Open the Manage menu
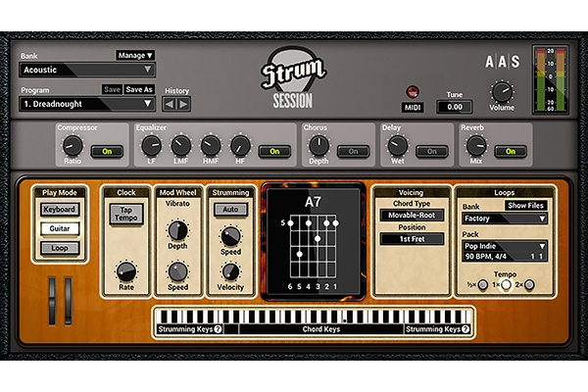Screen dimensions: 588x392 click(x=135, y=55)
